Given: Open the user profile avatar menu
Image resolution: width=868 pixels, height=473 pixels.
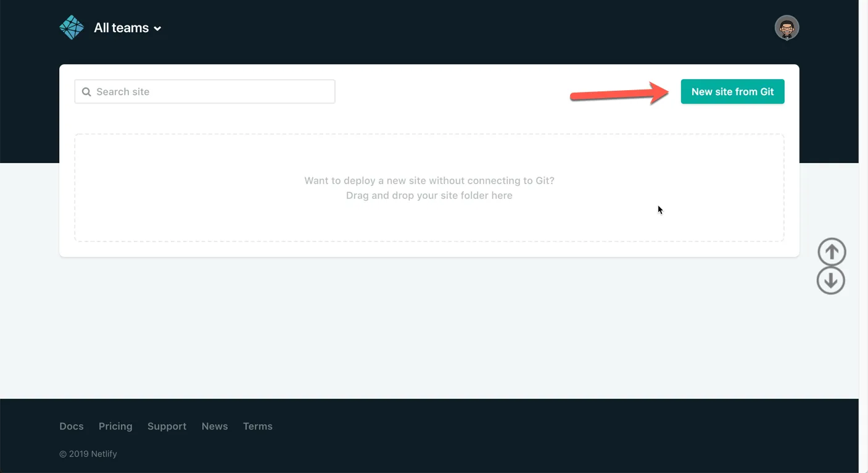Looking at the screenshot, I should pos(787,28).
